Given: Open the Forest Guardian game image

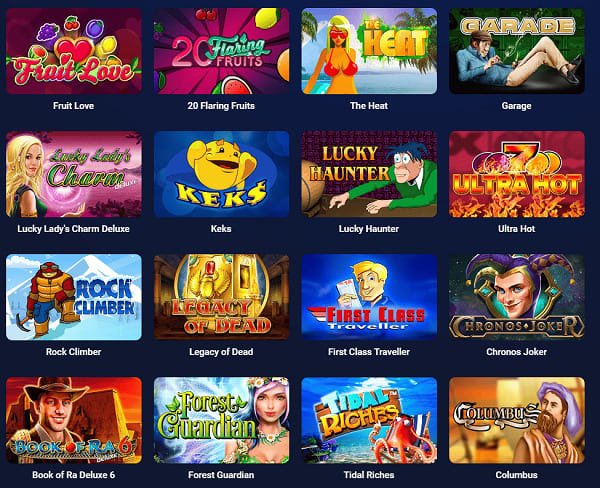Looking at the screenshot, I should tap(222, 420).
